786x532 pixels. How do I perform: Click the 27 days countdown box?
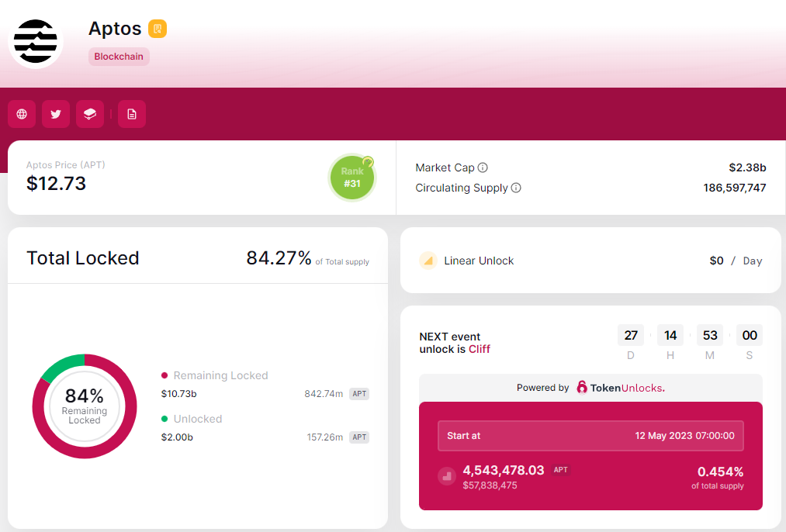click(x=631, y=335)
